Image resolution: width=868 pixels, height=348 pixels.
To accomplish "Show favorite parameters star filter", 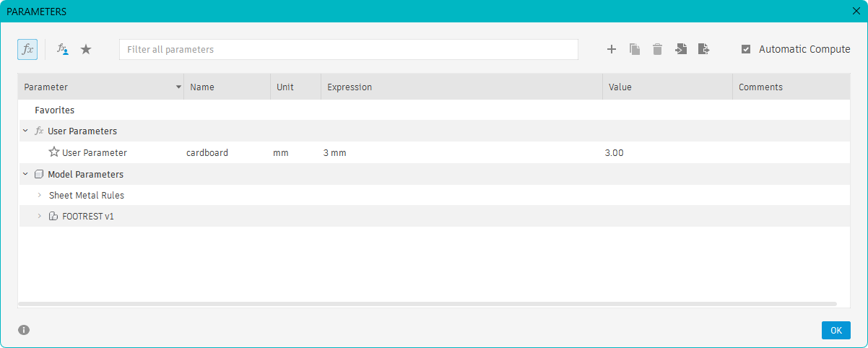I will tap(86, 49).
